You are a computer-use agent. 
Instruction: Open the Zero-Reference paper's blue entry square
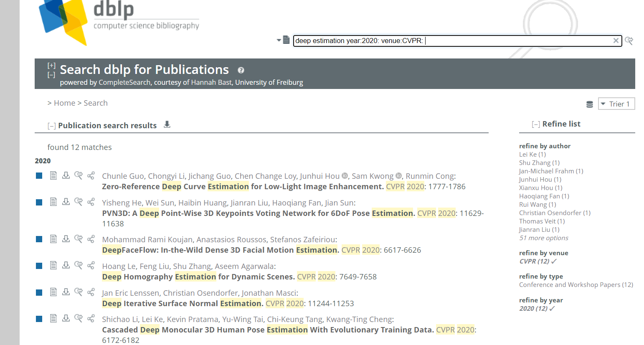pyautogui.click(x=39, y=176)
